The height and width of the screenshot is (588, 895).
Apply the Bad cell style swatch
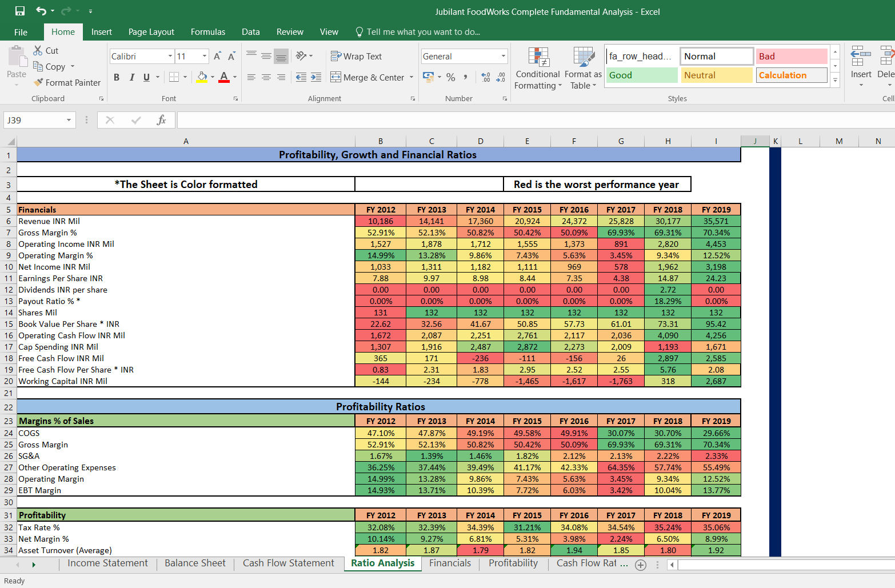click(x=792, y=56)
